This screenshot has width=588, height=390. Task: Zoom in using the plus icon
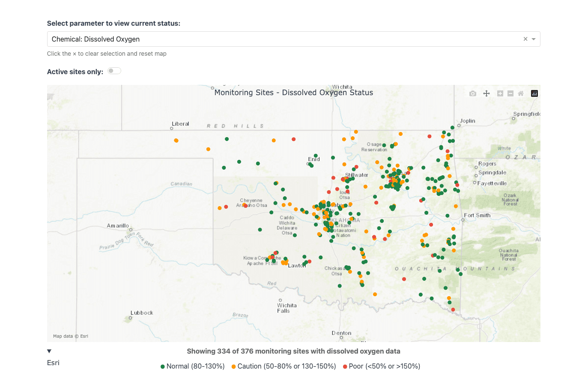pyautogui.click(x=500, y=93)
